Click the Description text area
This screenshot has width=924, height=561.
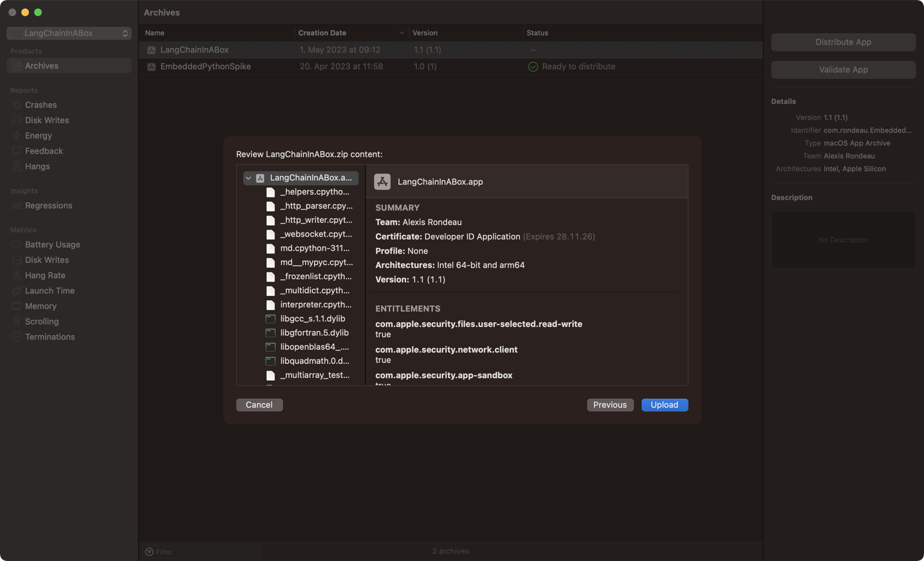point(843,240)
